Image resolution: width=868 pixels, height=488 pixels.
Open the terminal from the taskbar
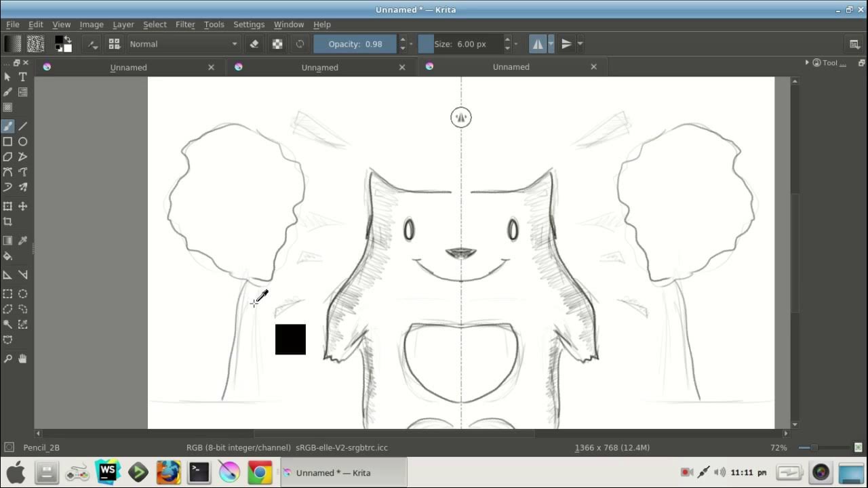[x=199, y=472]
